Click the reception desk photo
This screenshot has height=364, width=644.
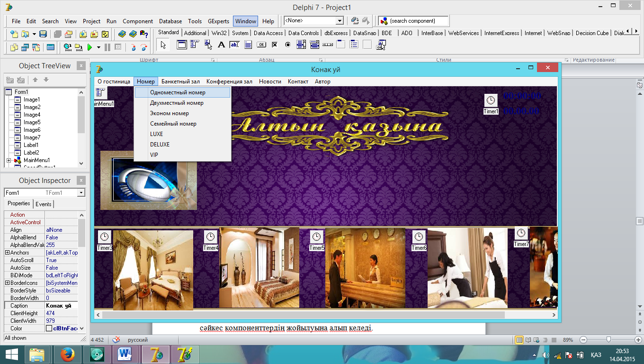(x=365, y=268)
